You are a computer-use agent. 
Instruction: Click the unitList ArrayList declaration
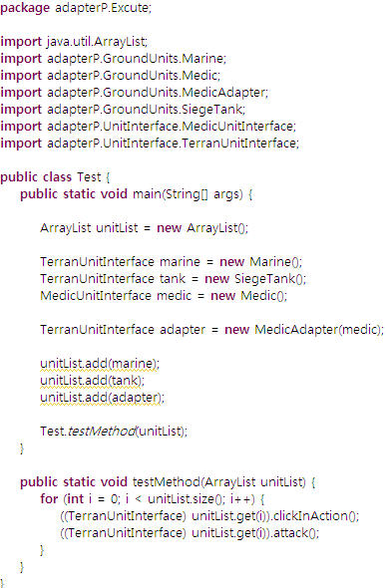coord(145,228)
